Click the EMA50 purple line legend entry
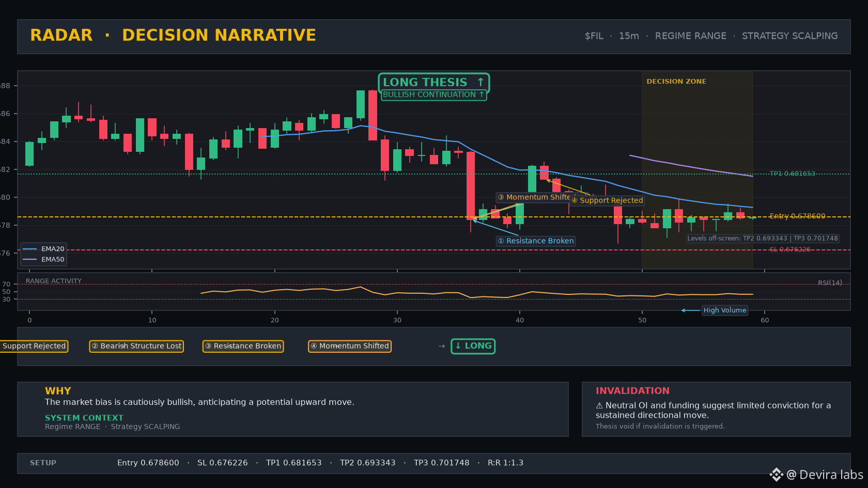 click(43, 259)
